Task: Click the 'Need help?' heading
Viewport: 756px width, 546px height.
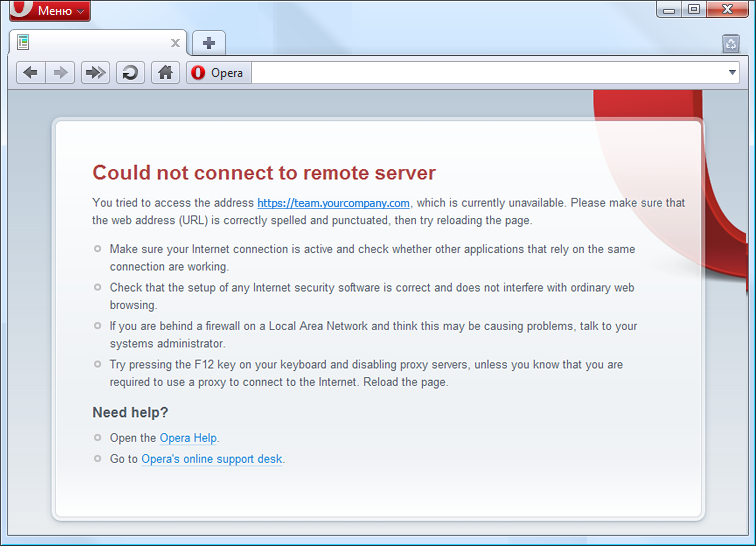Action: pyautogui.click(x=130, y=412)
